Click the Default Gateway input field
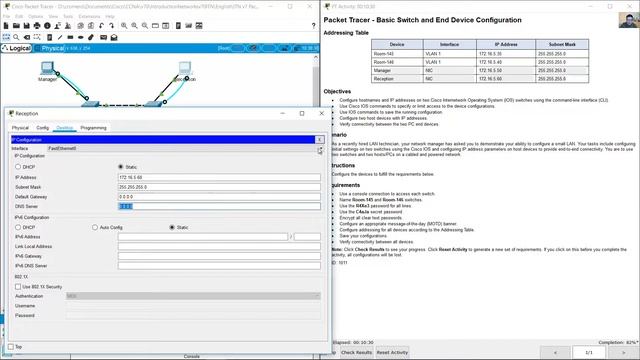 pyautogui.click(x=219, y=197)
